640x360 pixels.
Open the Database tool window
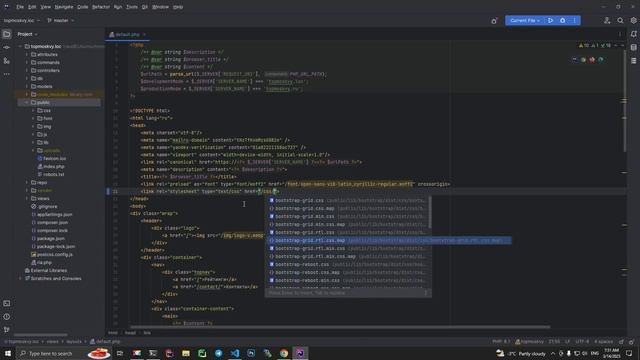(x=633, y=47)
